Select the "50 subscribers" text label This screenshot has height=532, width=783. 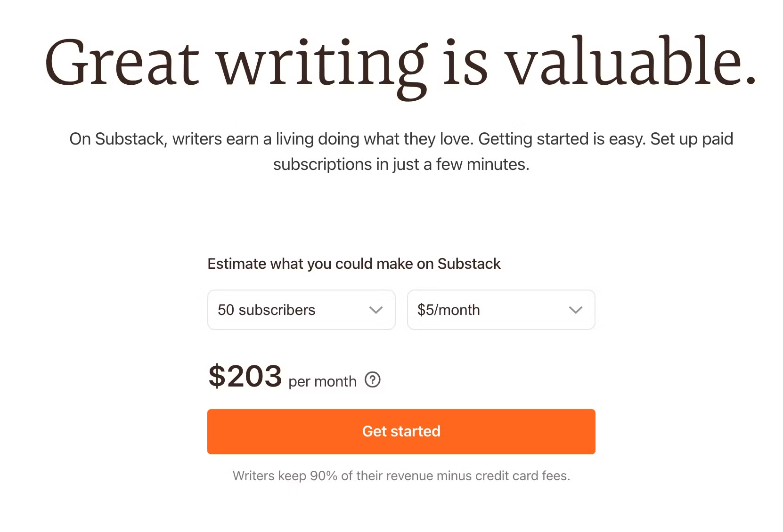(x=266, y=310)
